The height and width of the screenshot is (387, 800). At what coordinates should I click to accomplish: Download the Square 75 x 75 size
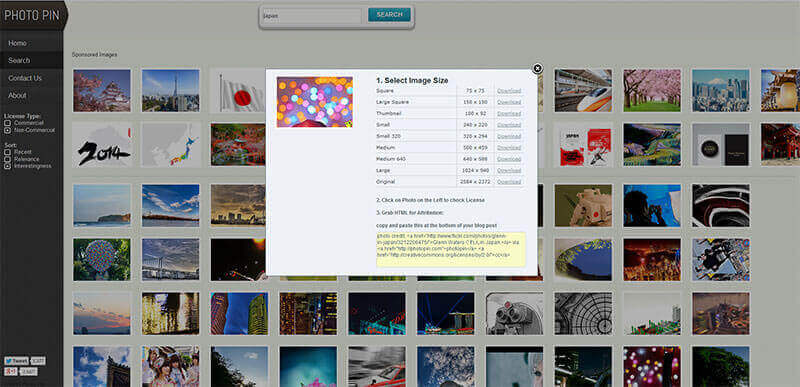click(509, 91)
